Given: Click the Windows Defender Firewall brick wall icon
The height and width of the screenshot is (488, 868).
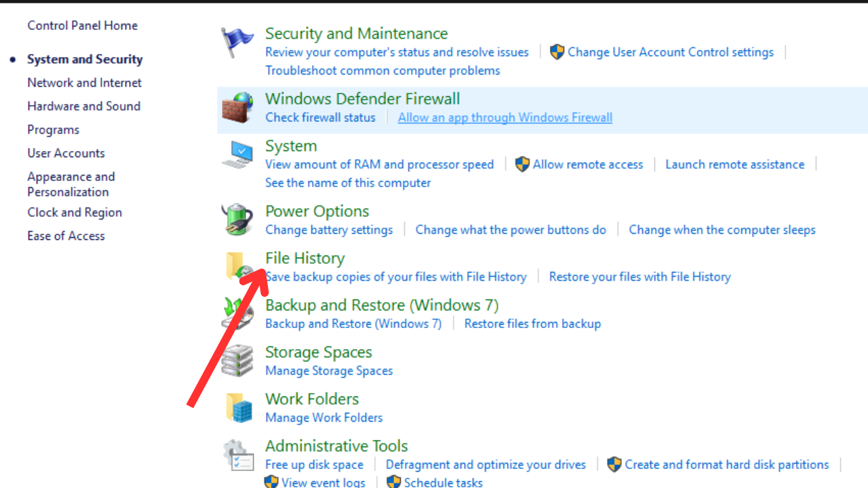Looking at the screenshot, I should coord(237,108).
